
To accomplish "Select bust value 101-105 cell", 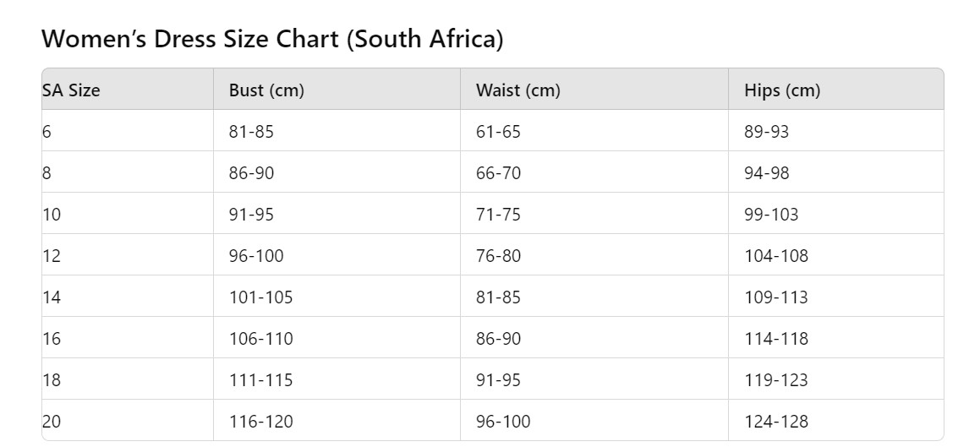I will pyautogui.click(x=261, y=297).
